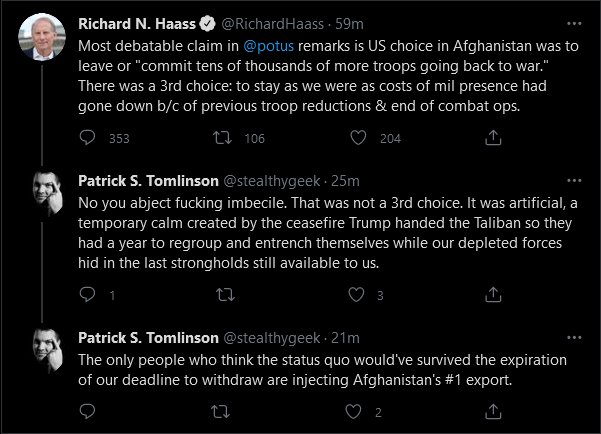Open Richard N. Haass profile name

tap(137, 24)
